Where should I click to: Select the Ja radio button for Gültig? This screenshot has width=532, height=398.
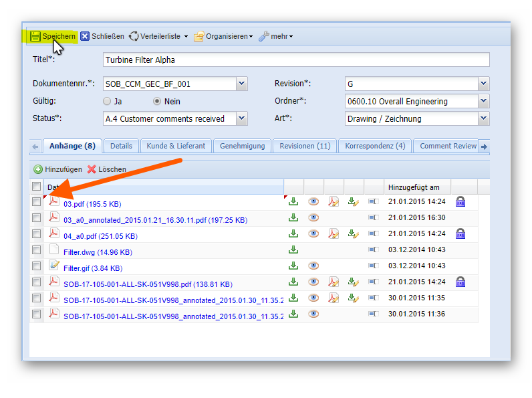pyautogui.click(x=107, y=102)
